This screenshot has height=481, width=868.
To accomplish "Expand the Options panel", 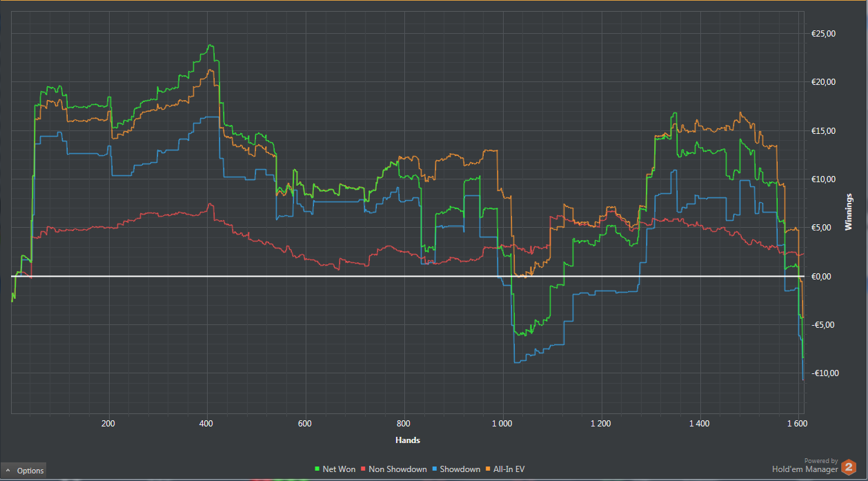I will (24, 471).
